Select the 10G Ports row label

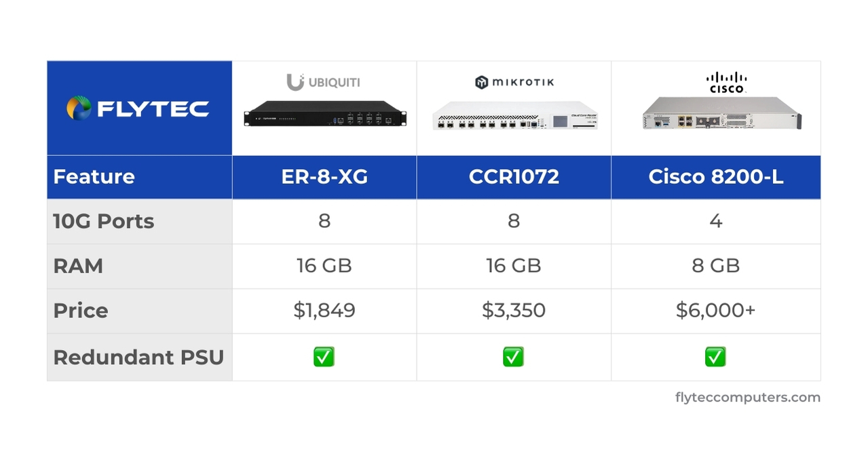tap(104, 222)
